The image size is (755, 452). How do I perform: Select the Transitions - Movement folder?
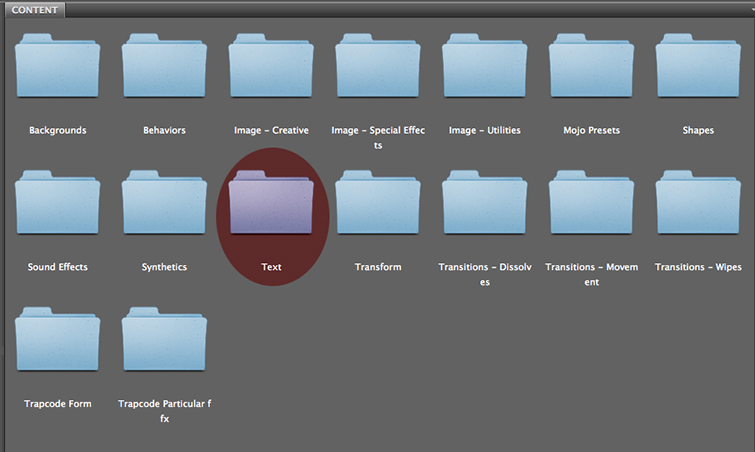tap(591, 205)
